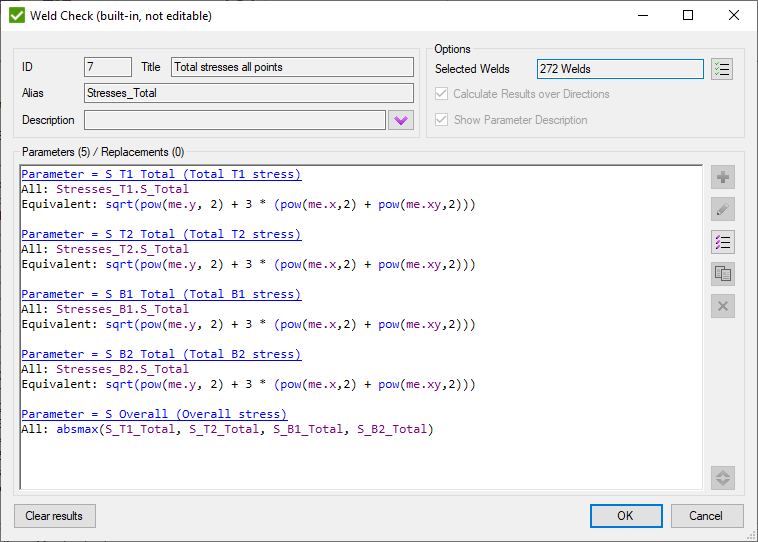This screenshot has height=542, width=758.
Task: Click the edit parameter pencil icon
Action: 722,210
